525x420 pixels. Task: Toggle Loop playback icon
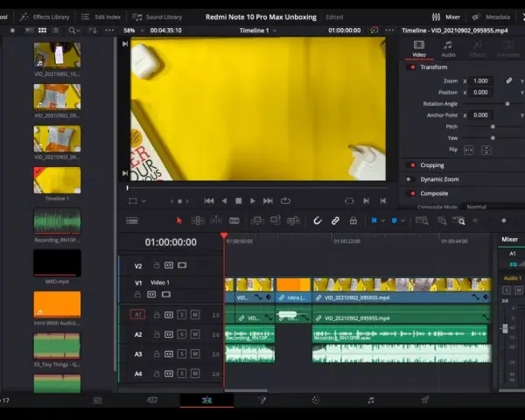[285, 201]
